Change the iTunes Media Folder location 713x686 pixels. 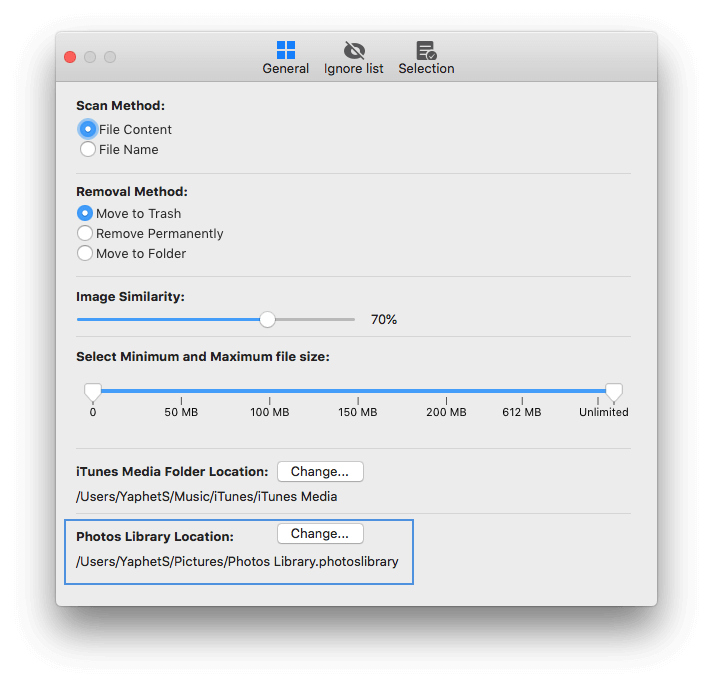[x=320, y=471]
